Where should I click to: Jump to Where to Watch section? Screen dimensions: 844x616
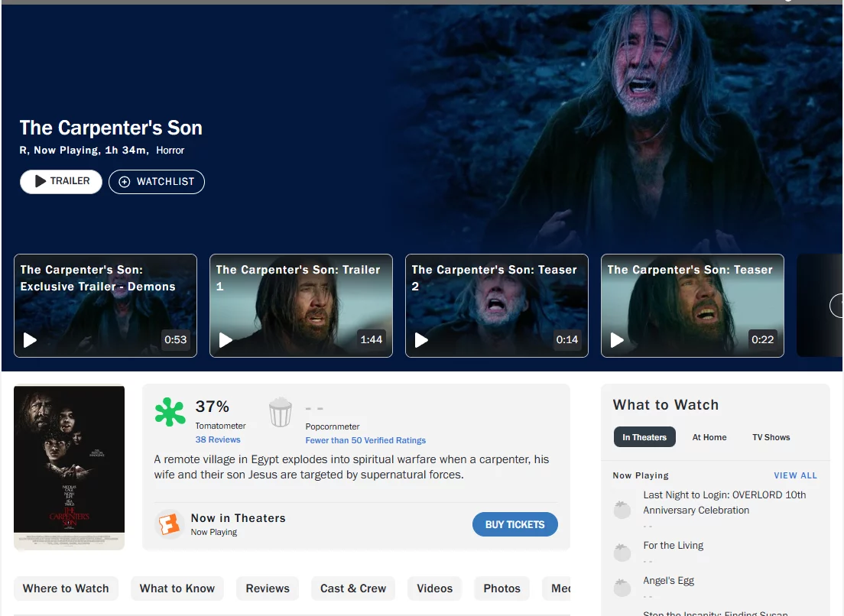point(66,588)
